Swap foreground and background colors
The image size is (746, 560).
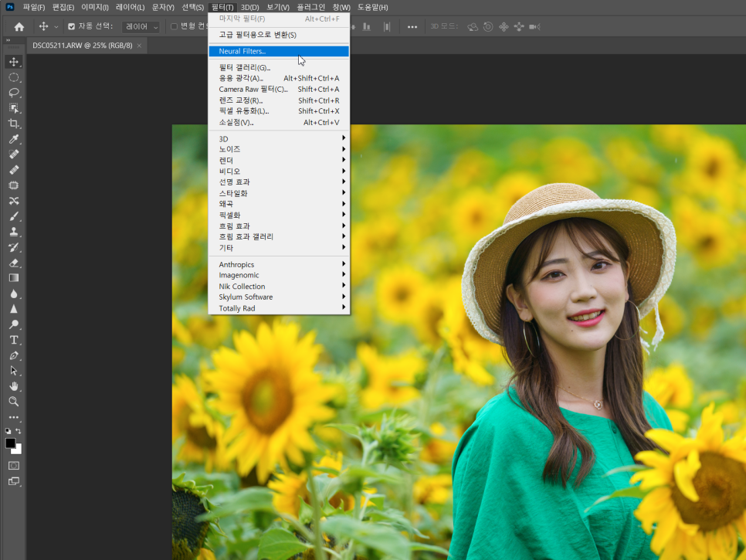pyautogui.click(x=18, y=431)
